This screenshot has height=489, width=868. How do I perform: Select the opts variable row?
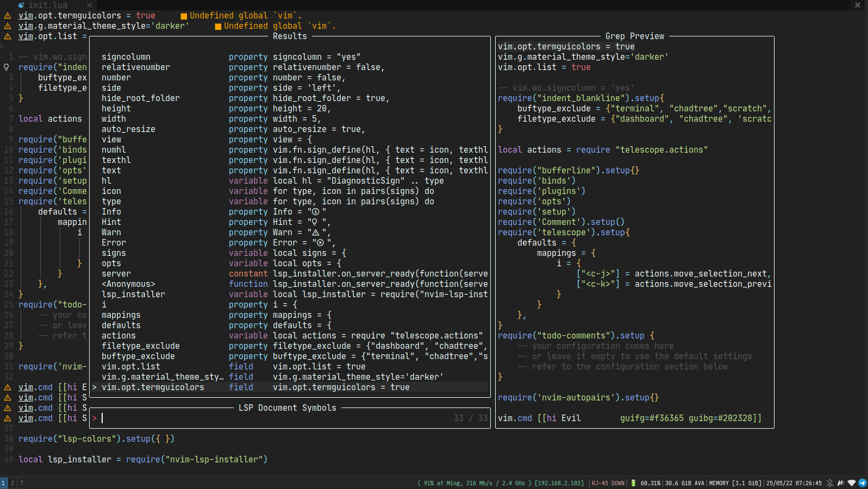(291, 264)
